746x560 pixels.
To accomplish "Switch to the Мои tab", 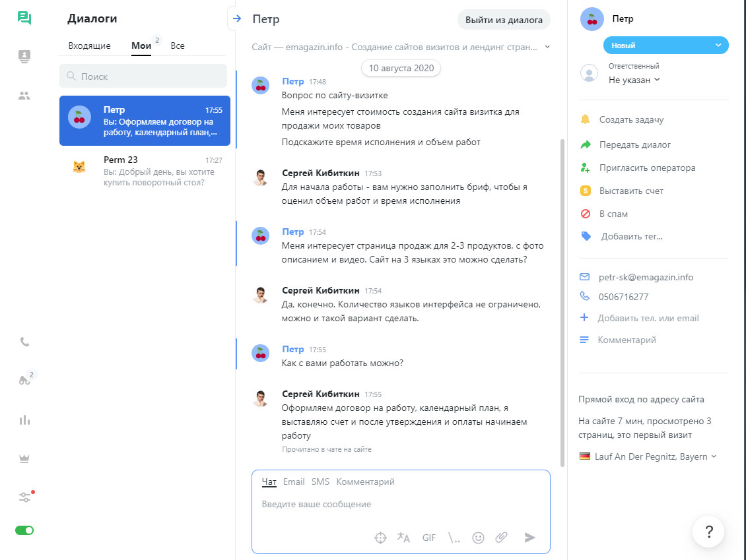I will [141, 46].
